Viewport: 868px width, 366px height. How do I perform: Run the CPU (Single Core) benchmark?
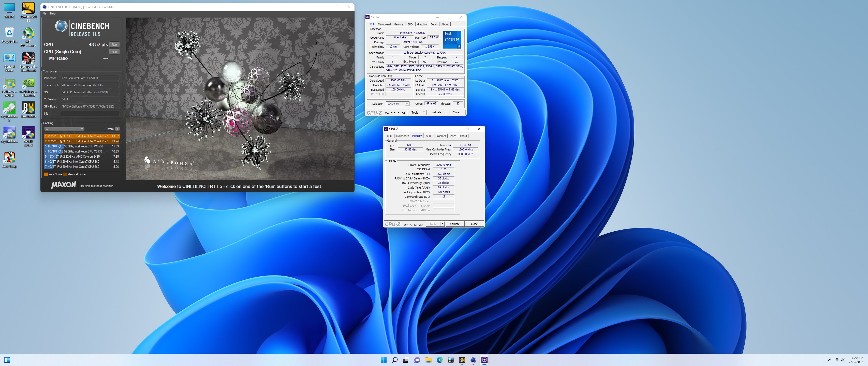click(114, 52)
